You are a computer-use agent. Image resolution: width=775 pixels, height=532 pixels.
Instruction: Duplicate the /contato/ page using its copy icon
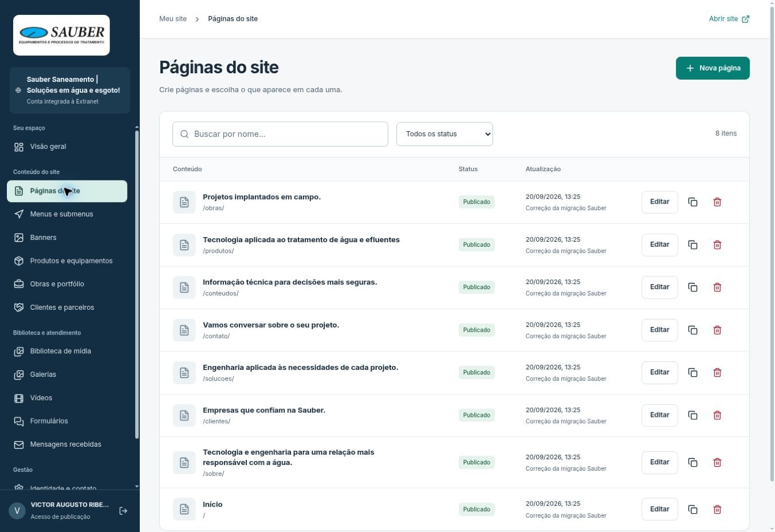point(693,330)
